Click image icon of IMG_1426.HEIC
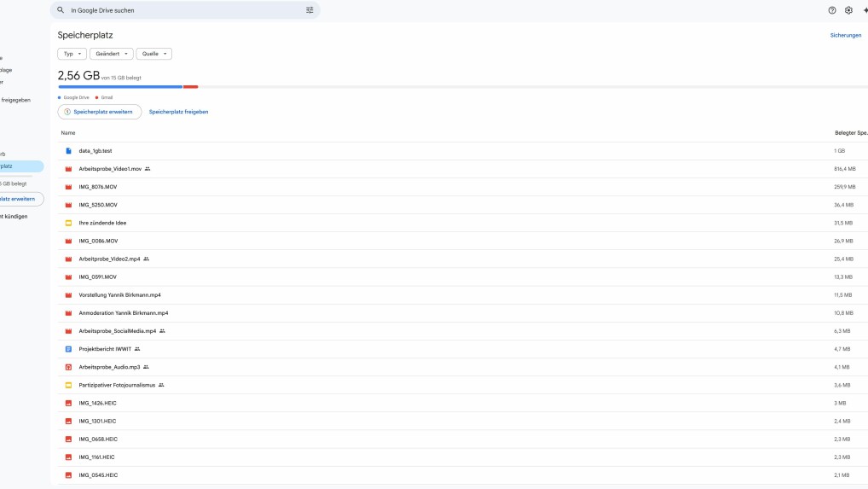868x489 pixels. point(69,403)
